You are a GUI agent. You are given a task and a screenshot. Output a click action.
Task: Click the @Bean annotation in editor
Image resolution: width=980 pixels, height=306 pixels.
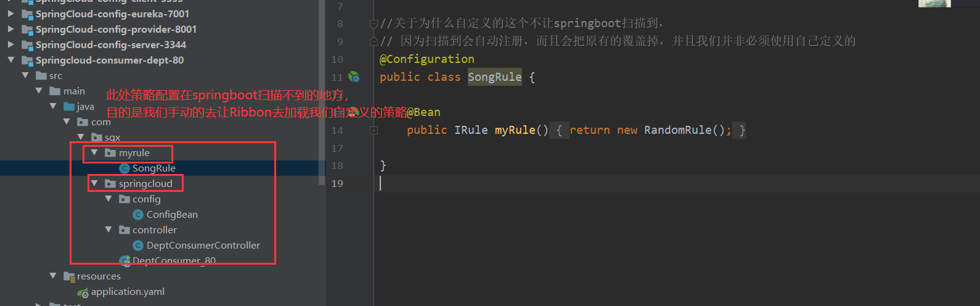click(x=423, y=112)
